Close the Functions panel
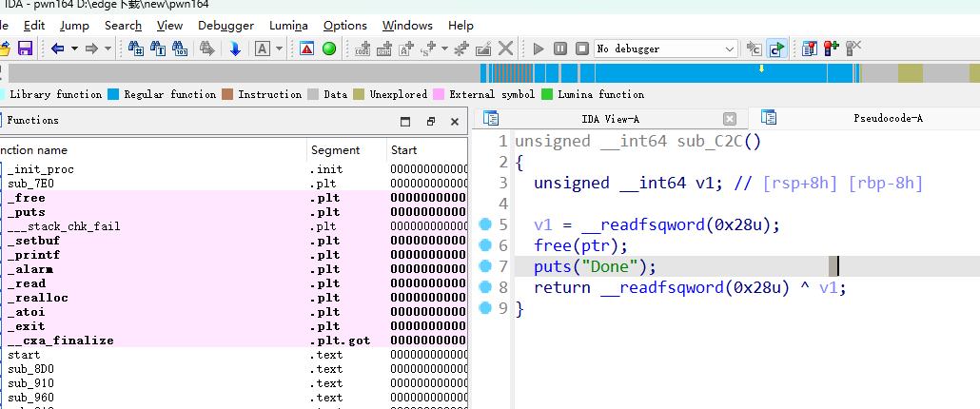 click(455, 122)
